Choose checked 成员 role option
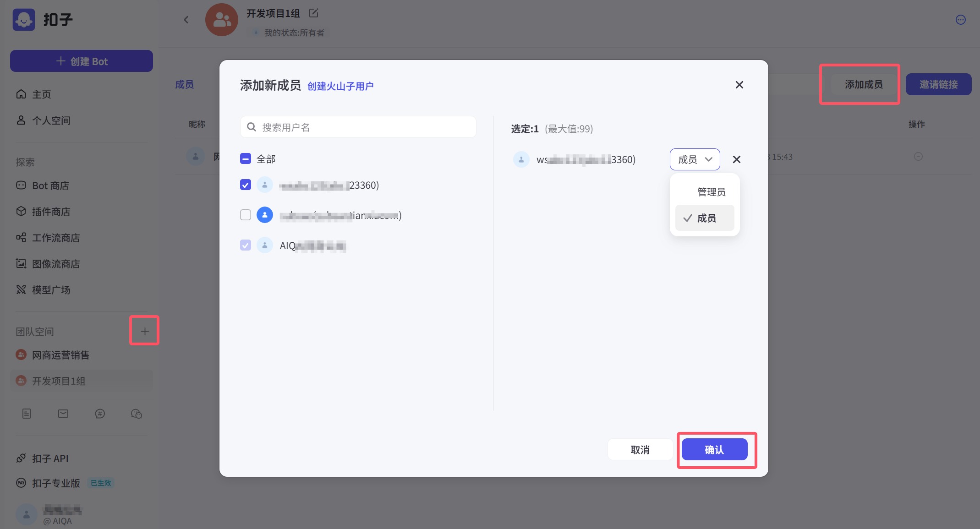This screenshot has width=980, height=529. tap(705, 218)
